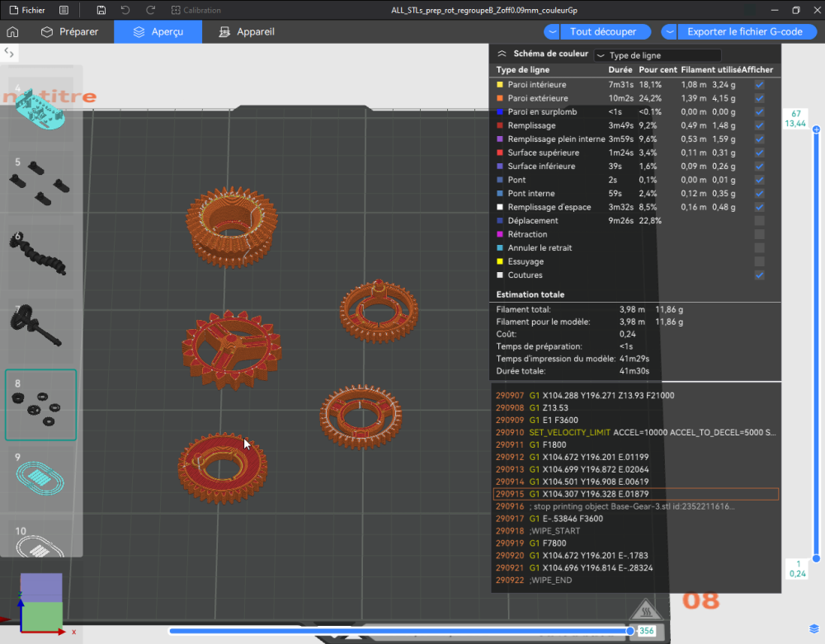Viewport: 825px width, 644px height.
Task: Click the redo arrow icon
Action: (150, 10)
